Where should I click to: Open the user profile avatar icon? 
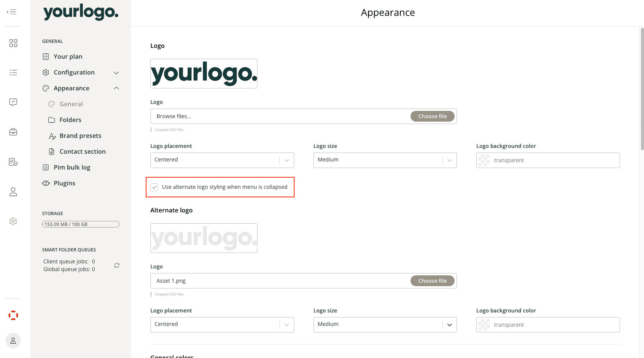(x=13, y=341)
